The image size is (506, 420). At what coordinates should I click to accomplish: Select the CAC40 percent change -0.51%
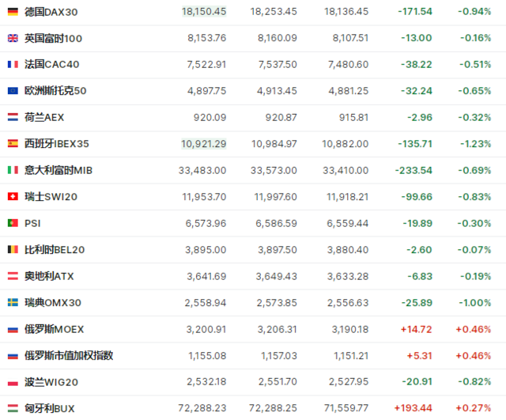[x=475, y=65]
